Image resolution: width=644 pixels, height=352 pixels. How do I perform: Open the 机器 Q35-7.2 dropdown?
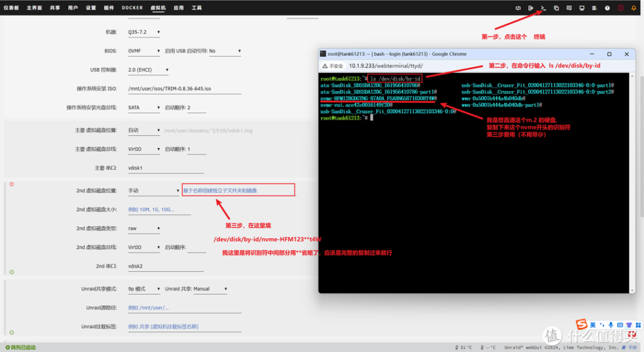tap(144, 32)
